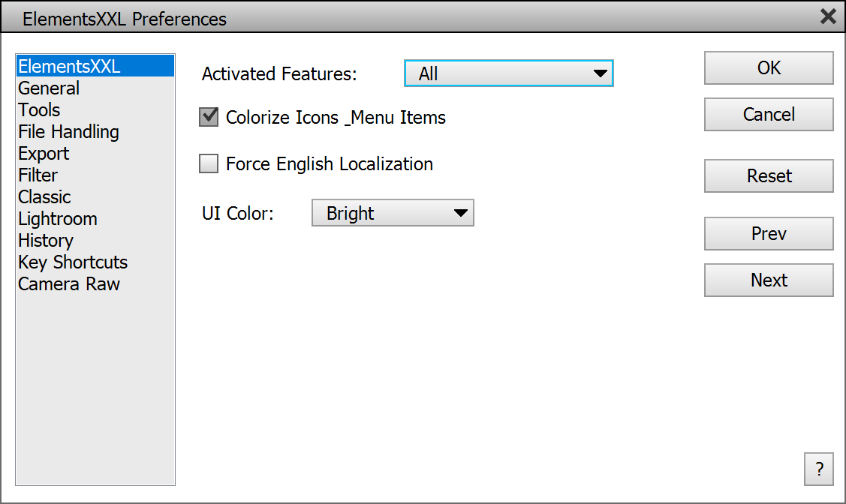This screenshot has width=846, height=504.
Task: Switch to the General category
Action: click(x=49, y=88)
